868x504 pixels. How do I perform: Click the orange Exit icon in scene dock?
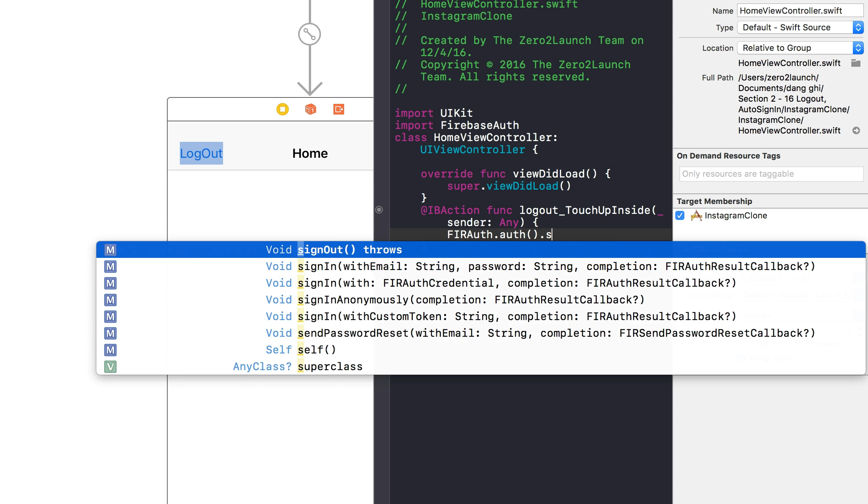339,109
